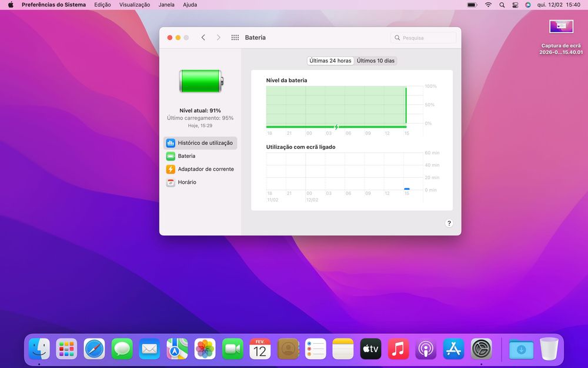Open Control Center in the menu bar
The height and width of the screenshot is (368, 588).
point(515,5)
